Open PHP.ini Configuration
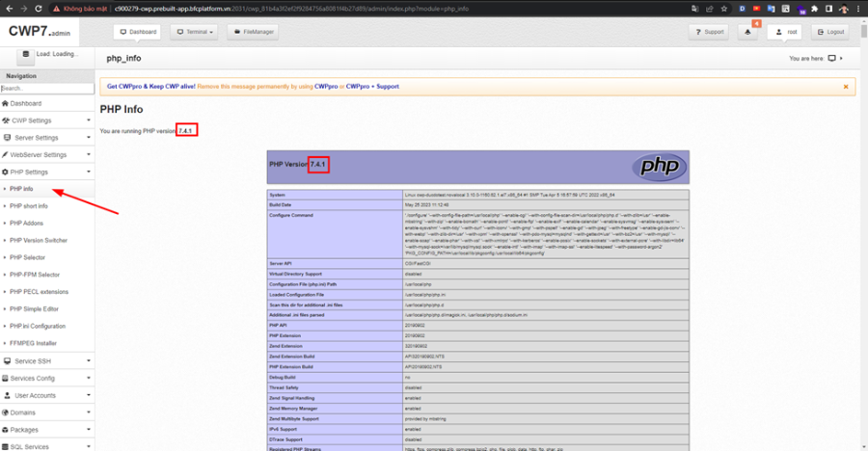 click(37, 327)
